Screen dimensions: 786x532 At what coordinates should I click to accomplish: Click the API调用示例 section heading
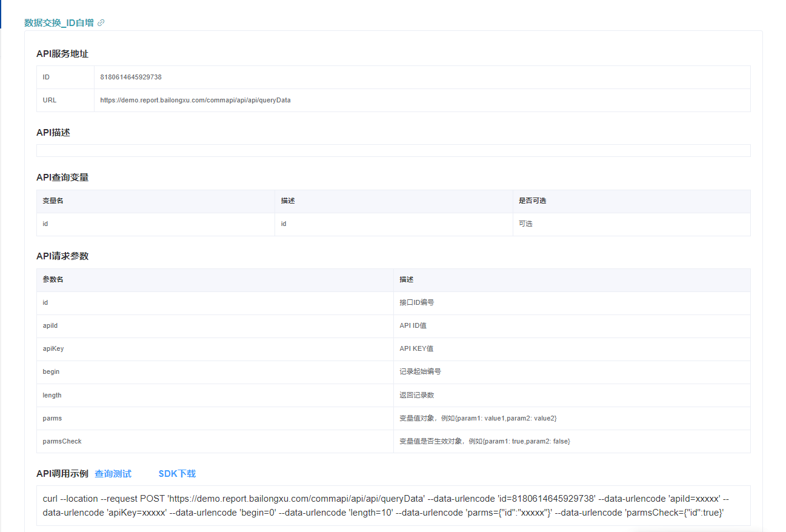62,474
